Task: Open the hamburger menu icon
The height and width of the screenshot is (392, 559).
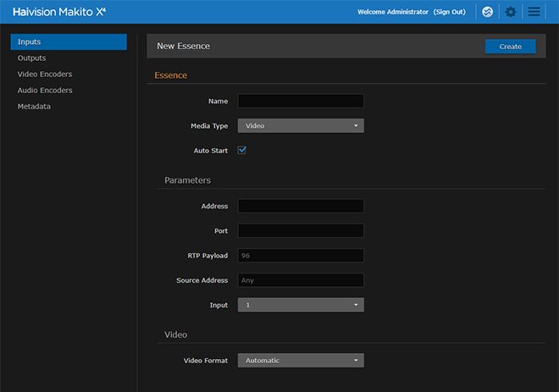Action: (x=534, y=12)
